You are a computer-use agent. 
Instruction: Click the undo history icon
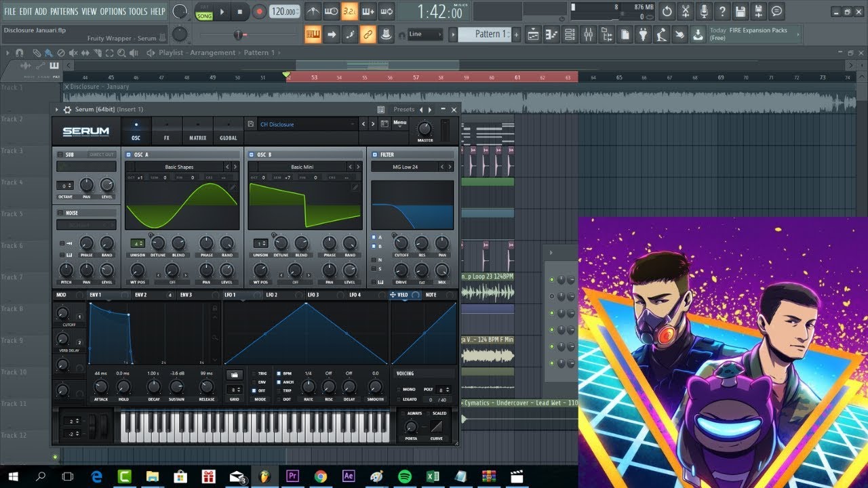pyautogui.click(x=667, y=11)
